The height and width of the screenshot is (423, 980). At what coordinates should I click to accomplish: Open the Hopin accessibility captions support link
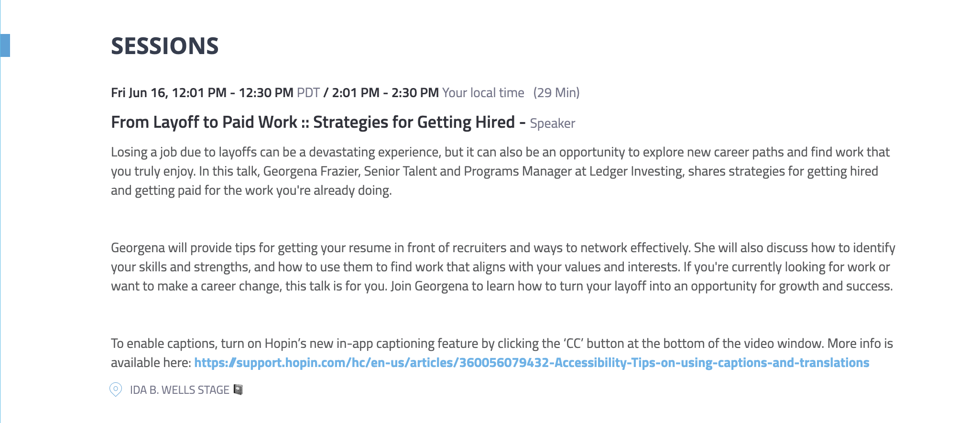pos(531,363)
